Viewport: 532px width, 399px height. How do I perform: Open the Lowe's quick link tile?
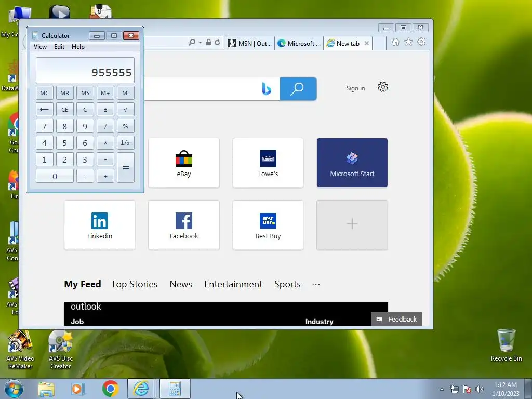coord(268,163)
